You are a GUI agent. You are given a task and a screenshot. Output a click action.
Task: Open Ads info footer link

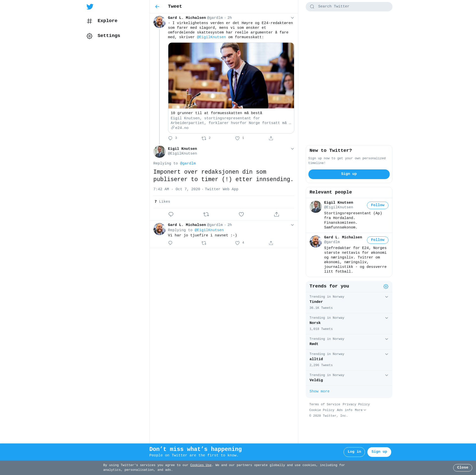click(344, 410)
